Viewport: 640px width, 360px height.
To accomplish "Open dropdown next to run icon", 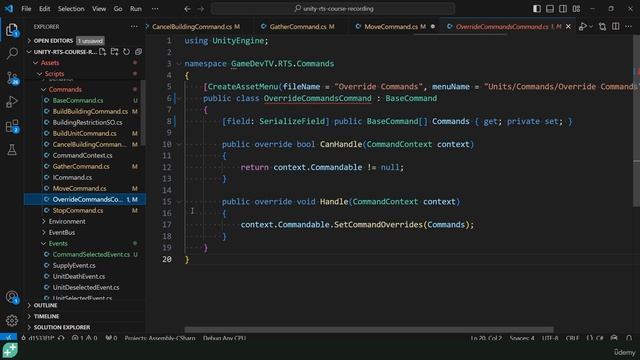I will pos(590,27).
